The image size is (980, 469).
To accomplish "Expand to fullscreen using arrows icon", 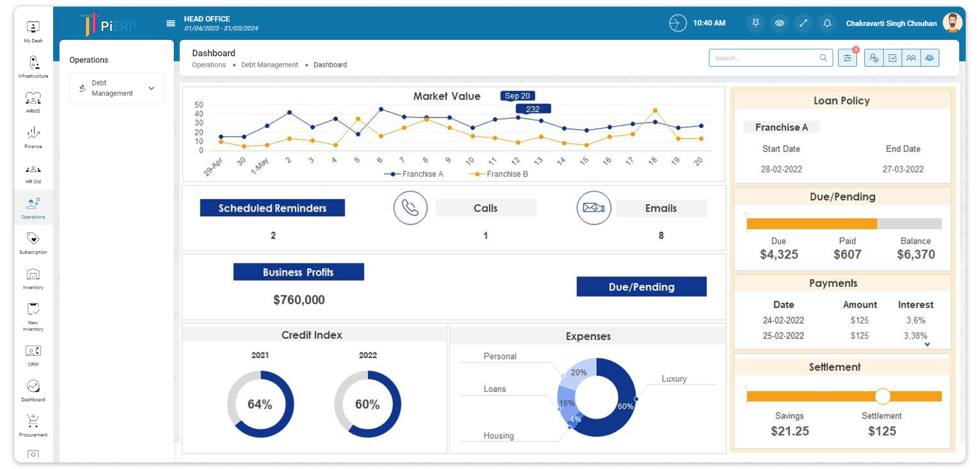I will click(803, 23).
